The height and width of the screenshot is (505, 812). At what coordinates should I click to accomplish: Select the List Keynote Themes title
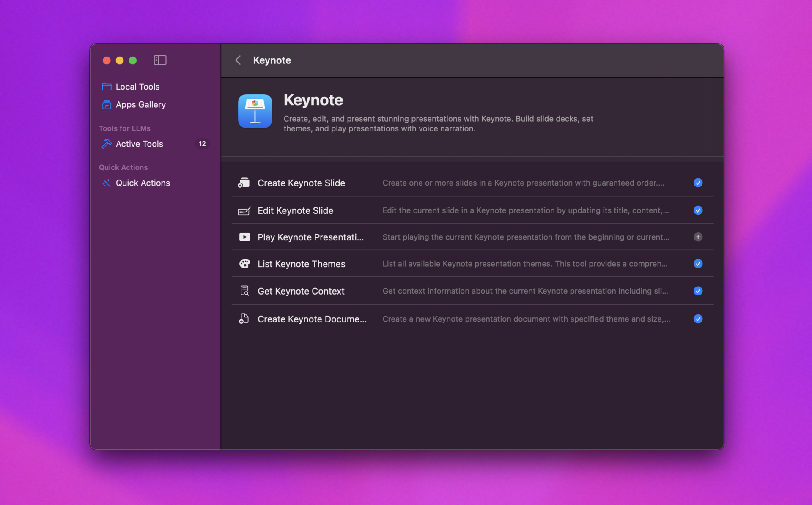[x=301, y=264]
